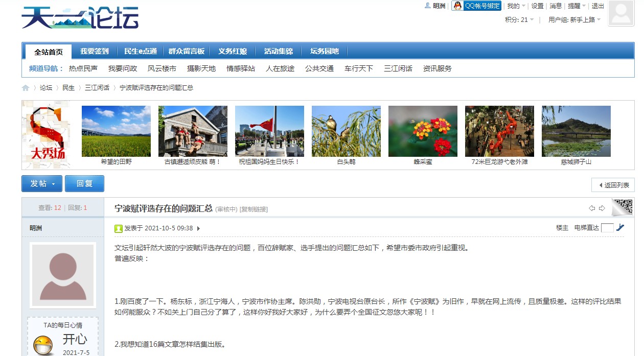Open the 积分: 21 dropdown

(x=519, y=20)
